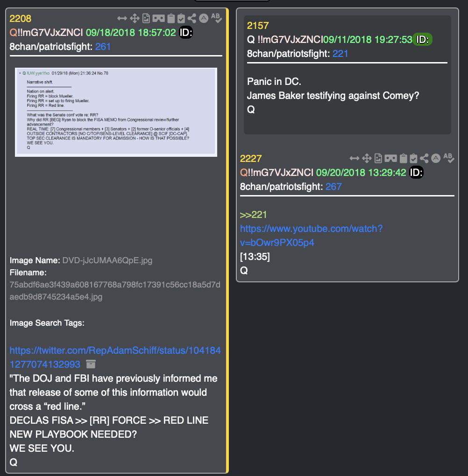The height and width of the screenshot is (476, 468).
Task: Follow the >>221 reply reference
Action: pyautogui.click(x=253, y=215)
